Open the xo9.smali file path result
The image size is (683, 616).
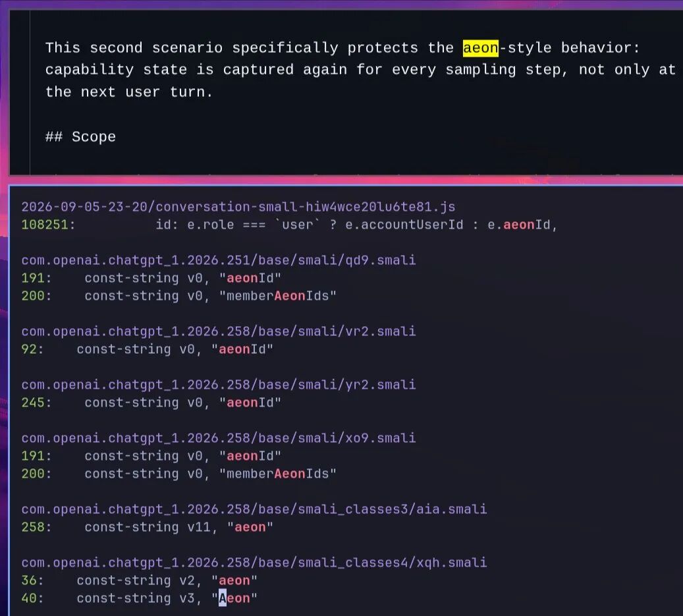(x=219, y=438)
